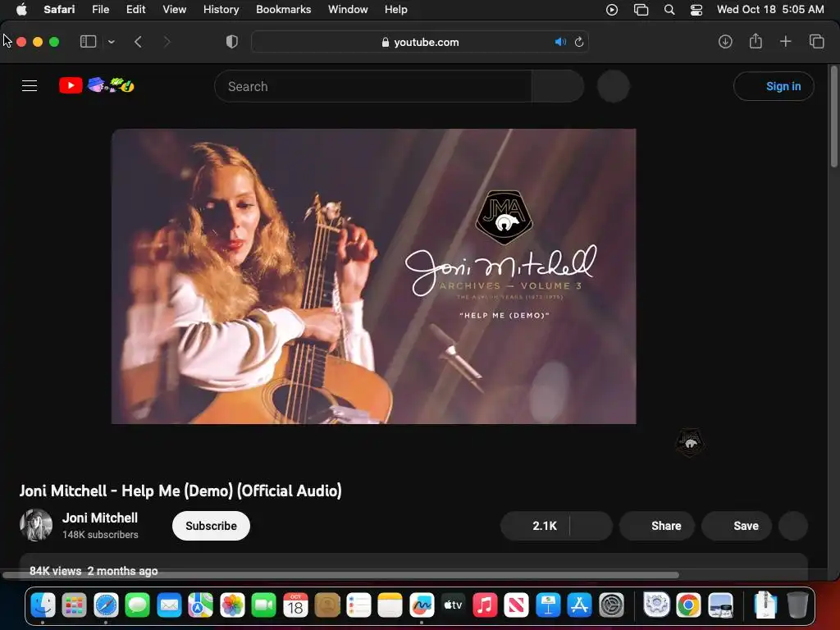Open the YouTube doodle next to the logo

tap(111, 84)
